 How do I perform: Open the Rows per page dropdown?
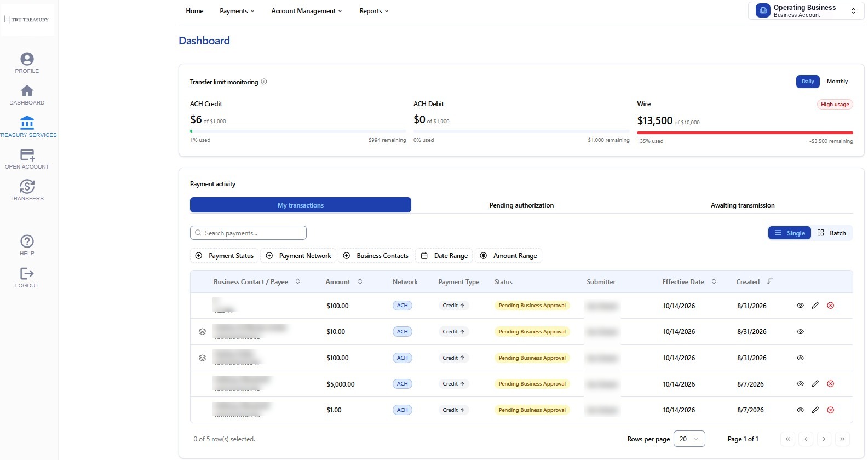pyautogui.click(x=689, y=439)
